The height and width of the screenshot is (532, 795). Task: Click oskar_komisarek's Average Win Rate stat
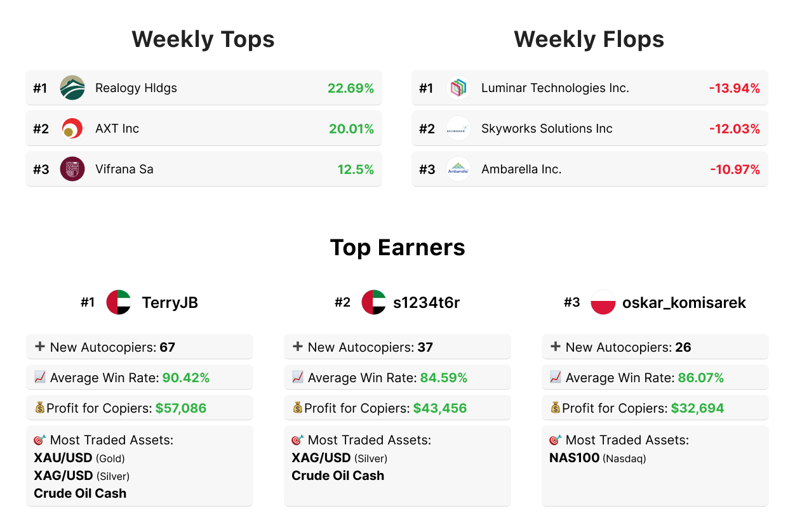coord(655,378)
